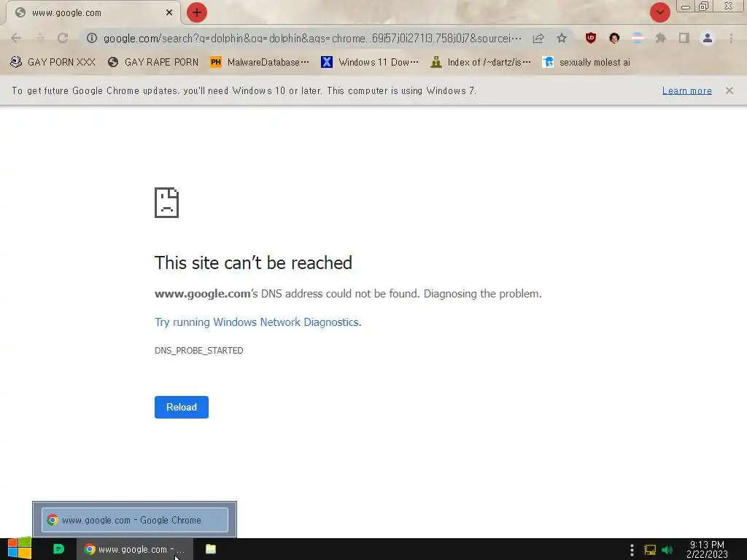Image resolution: width=747 pixels, height=560 pixels.
Task: Open the Index of /~dartz/is… bookmark
Action: point(480,63)
